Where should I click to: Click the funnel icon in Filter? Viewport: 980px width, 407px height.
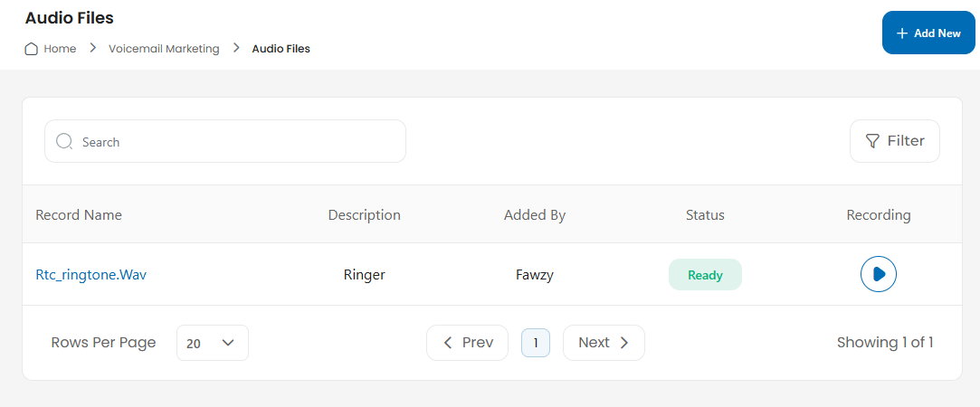(872, 141)
